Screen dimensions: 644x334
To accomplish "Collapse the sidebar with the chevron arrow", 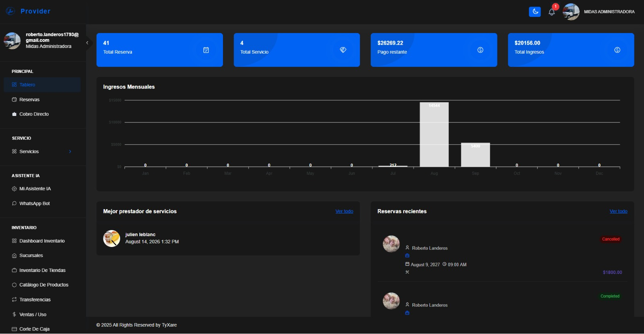I will [x=87, y=43].
